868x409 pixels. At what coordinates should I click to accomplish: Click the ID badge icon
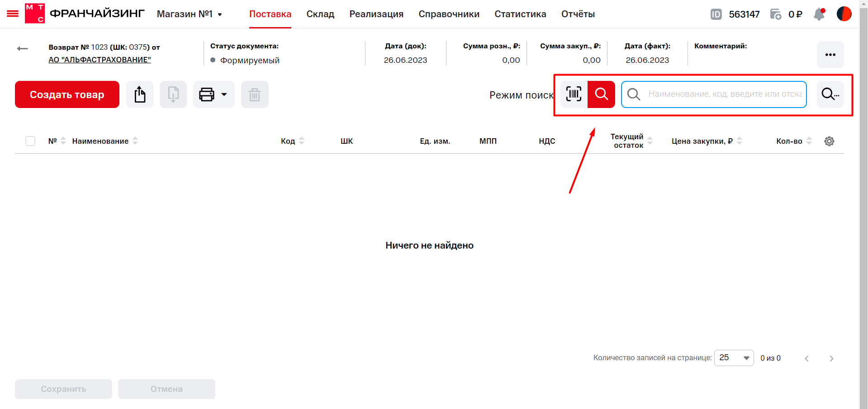(x=716, y=14)
